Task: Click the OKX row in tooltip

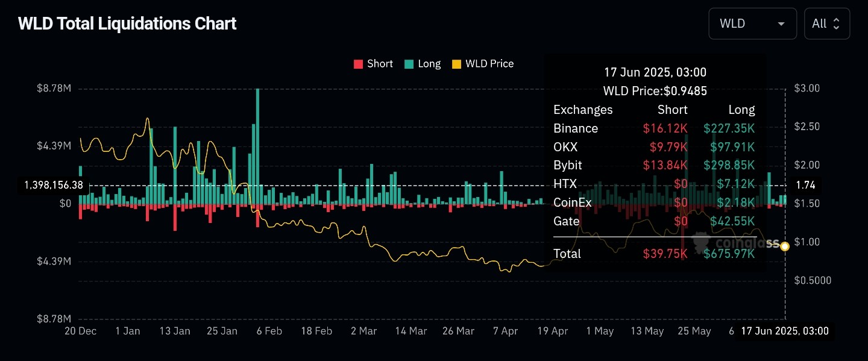Action: tap(654, 147)
